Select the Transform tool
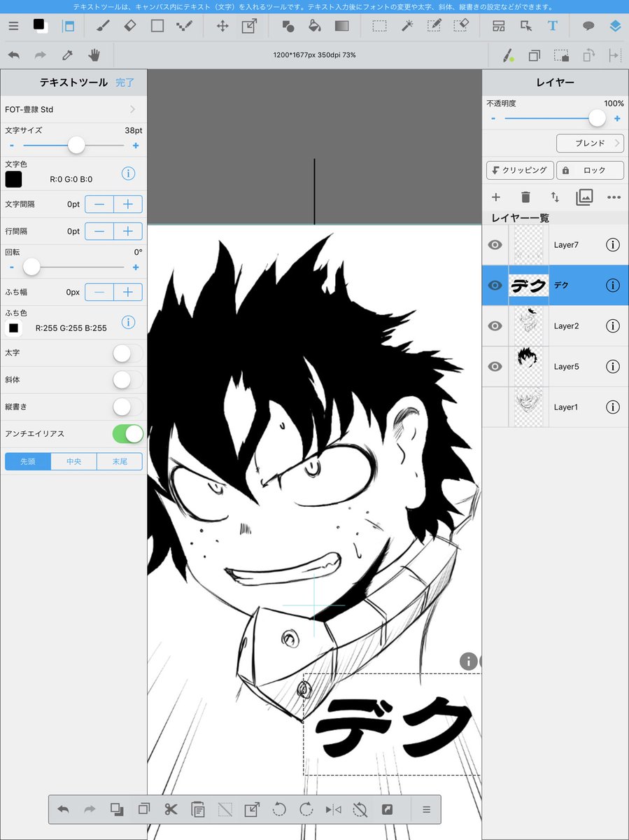629x840 pixels. point(249,26)
